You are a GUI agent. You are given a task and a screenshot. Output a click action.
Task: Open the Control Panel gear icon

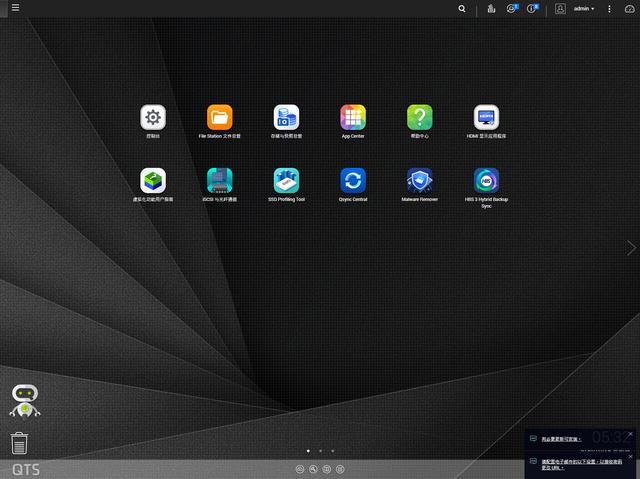(153, 117)
